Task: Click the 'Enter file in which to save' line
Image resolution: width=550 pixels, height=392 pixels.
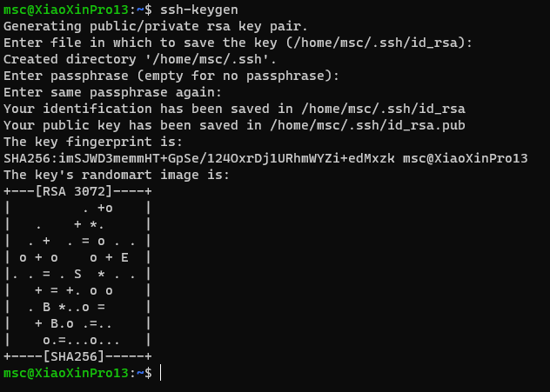Action: click(238, 43)
